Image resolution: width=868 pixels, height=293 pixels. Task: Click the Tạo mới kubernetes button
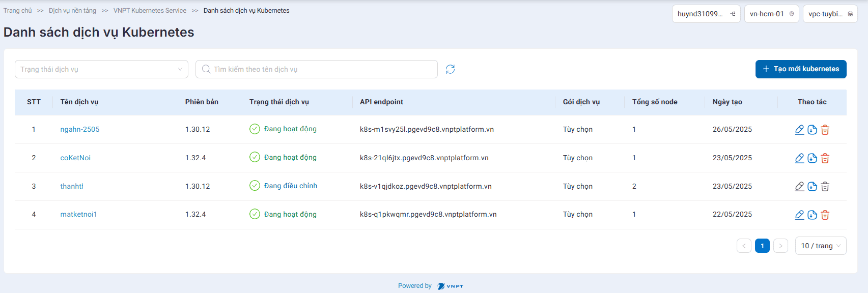800,69
